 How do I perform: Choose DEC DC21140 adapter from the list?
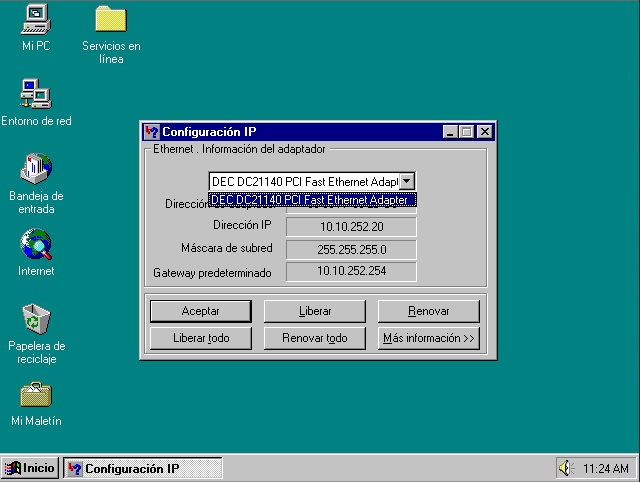[312, 200]
